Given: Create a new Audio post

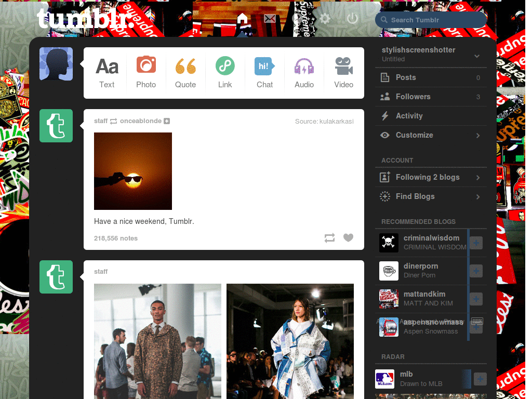Looking at the screenshot, I should tap(304, 73).
